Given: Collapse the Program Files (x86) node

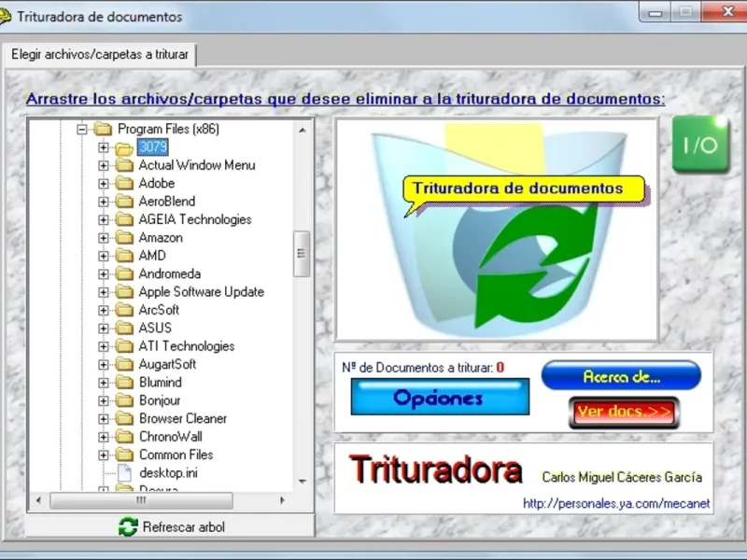Looking at the screenshot, I should 82,129.
